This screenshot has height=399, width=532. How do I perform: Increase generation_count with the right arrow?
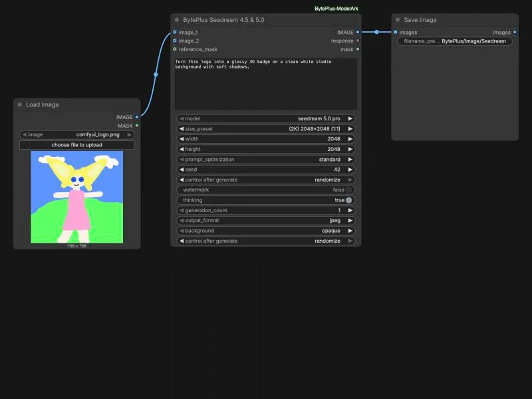350,210
